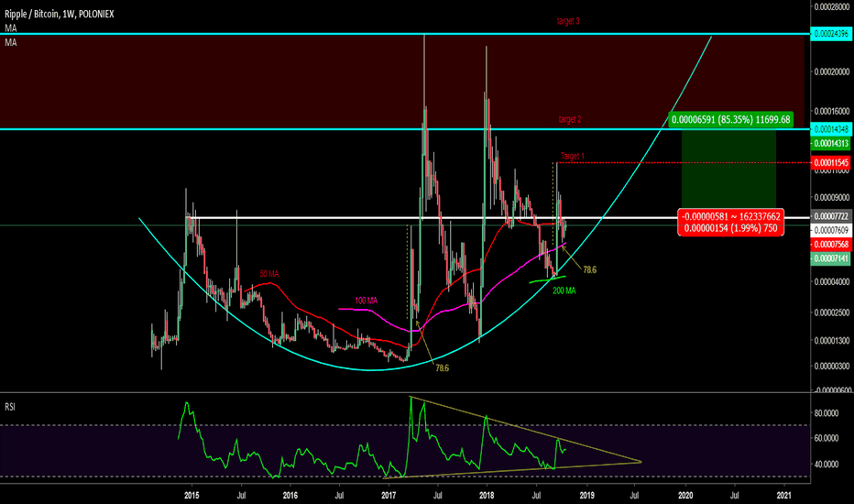Select the cyan 0.00024396 price tag

[830, 34]
